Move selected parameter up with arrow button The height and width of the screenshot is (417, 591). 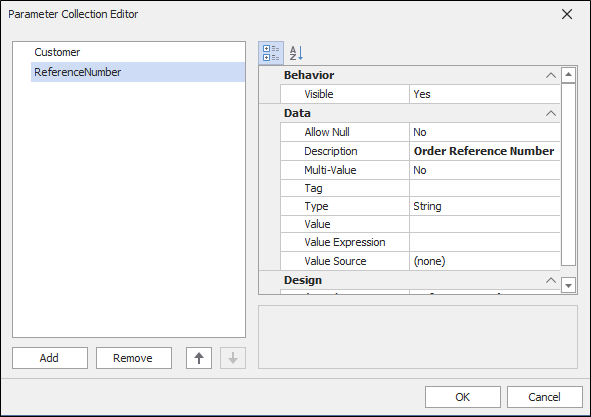tap(199, 358)
